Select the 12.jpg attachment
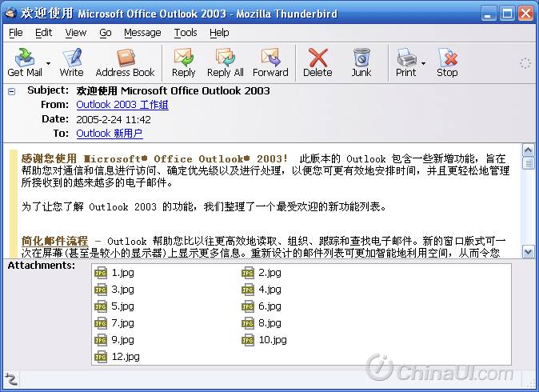The height and width of the screenshot is (392, 539). [x=124, y=357]
